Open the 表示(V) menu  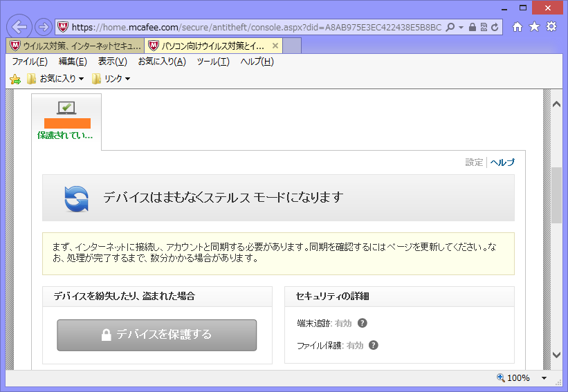click(112, 62)
